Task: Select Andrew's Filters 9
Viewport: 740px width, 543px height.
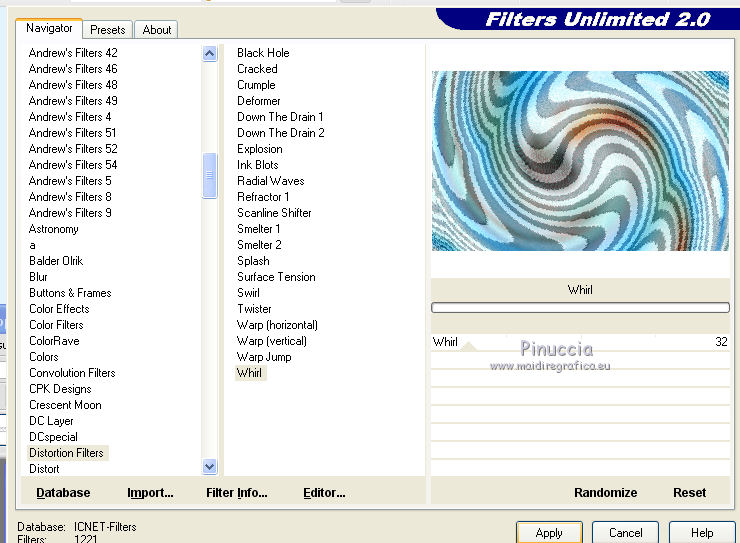Action: pyautogui.click(x=70, y=213)
